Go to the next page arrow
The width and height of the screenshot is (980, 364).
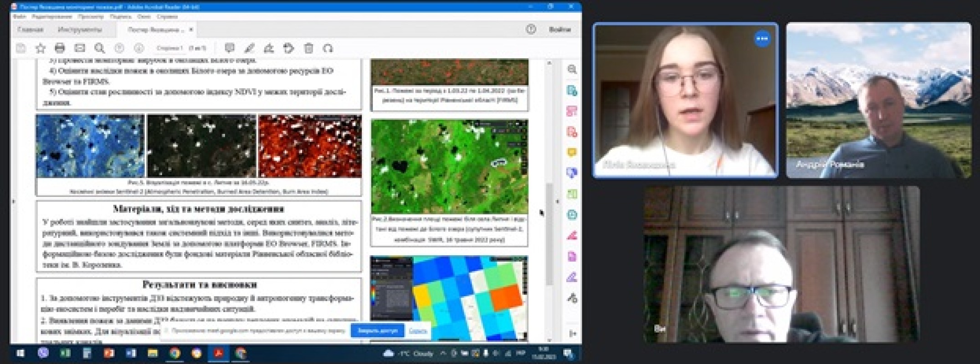point(139,48)
